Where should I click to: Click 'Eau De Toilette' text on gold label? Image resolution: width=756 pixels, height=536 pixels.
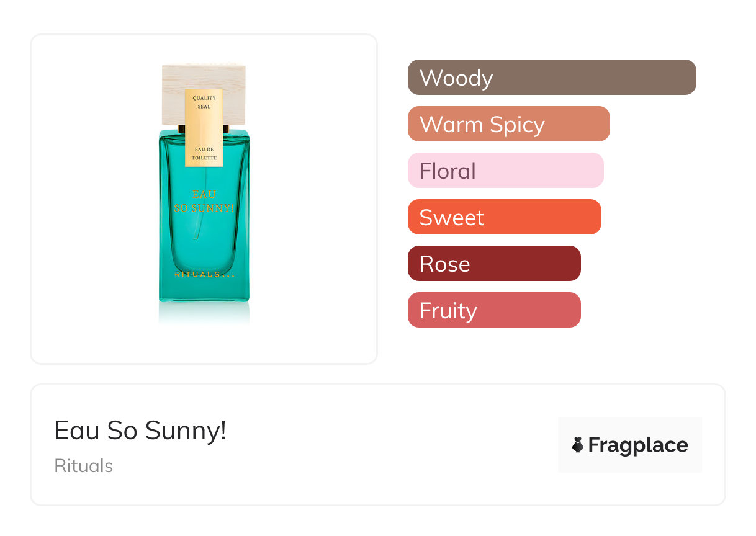tap(204, 154)
